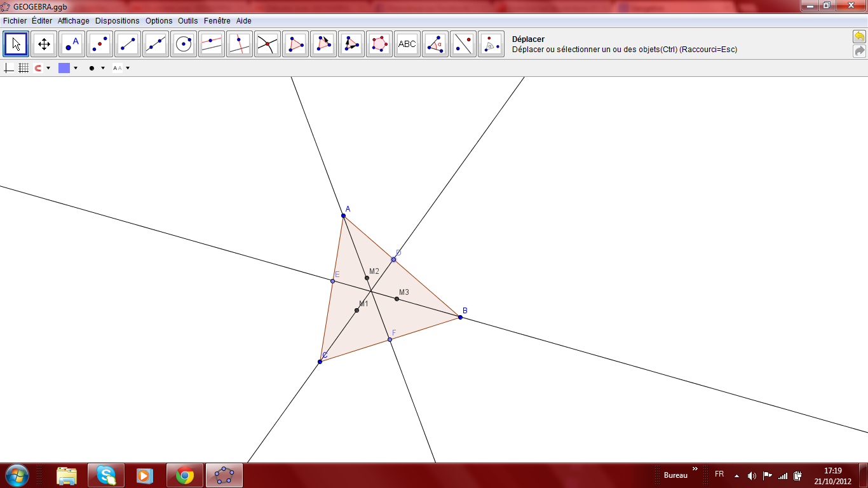Click point M2 inside the triangle

pos(367,278)
